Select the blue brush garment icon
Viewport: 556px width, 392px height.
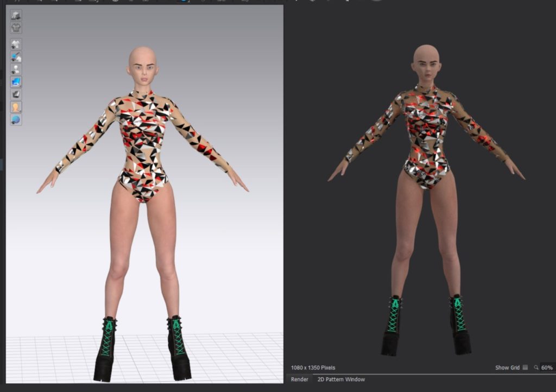16,56
